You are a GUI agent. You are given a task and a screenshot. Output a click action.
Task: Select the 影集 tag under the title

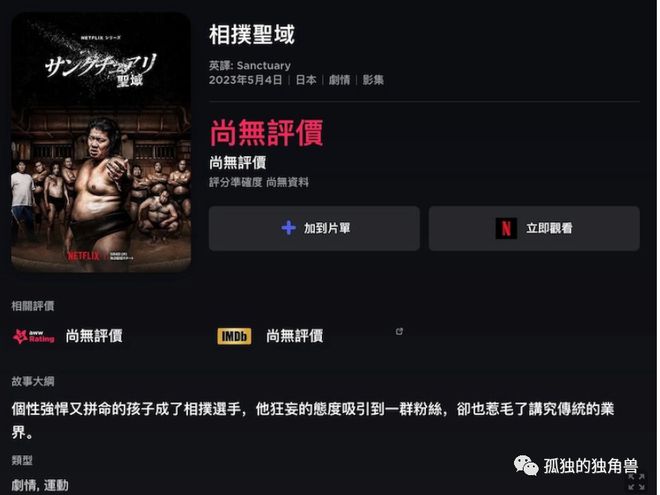point(373,80)
